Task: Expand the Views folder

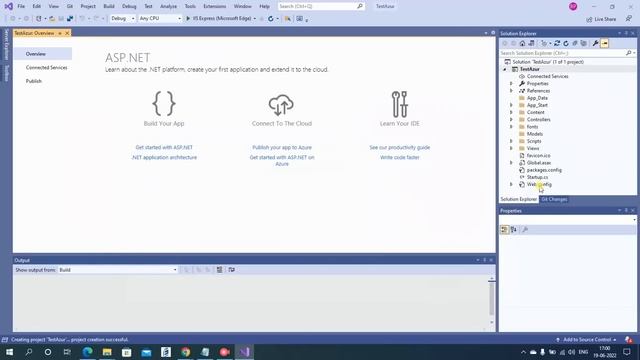Action: coord(511,148)
